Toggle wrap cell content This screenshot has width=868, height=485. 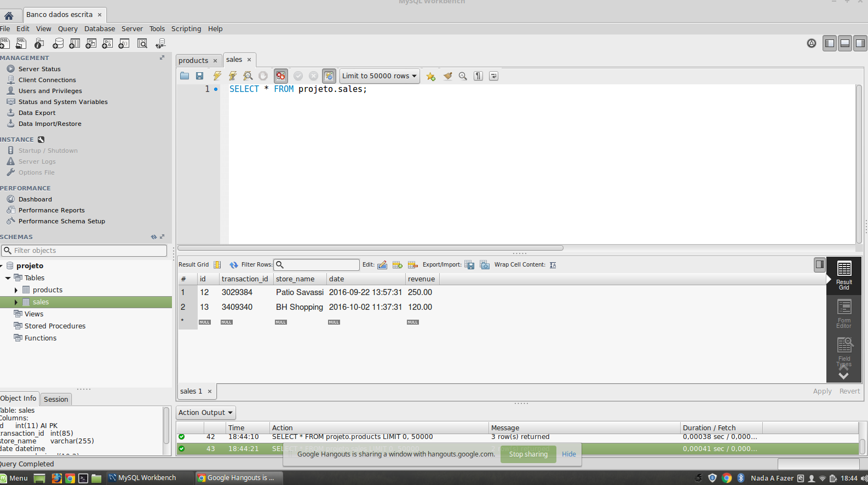pyautogui.click(x=553, y=265)
